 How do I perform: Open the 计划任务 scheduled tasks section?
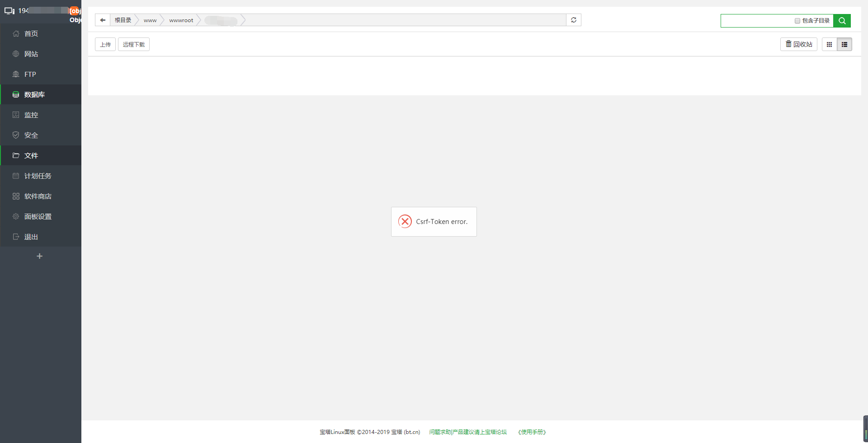[x=38, y=176]
